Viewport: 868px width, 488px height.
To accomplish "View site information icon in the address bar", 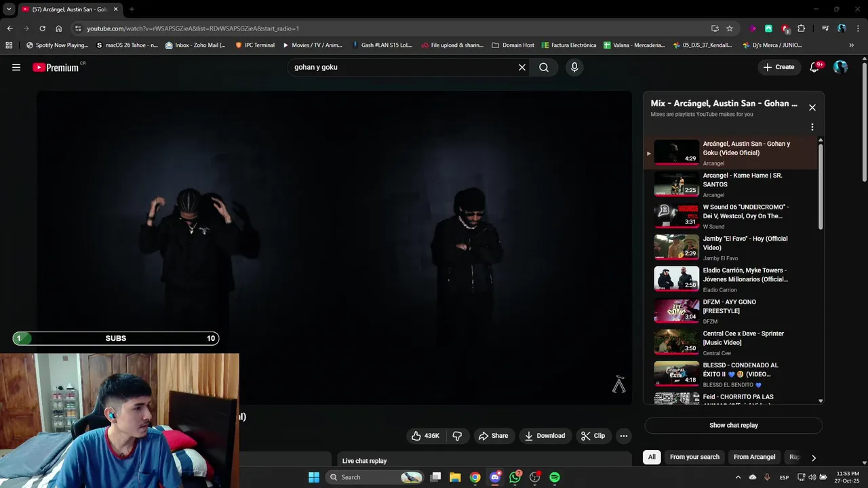I will coord(78,28).
